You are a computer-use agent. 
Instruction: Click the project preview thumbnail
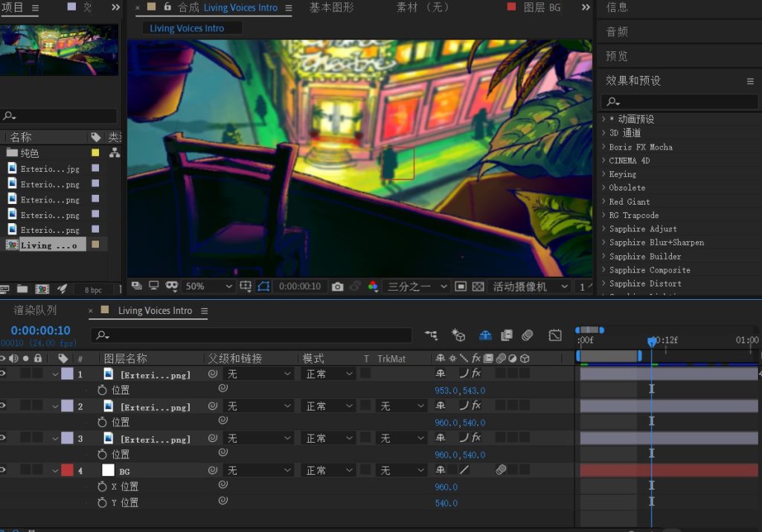[x=60, y=50]
